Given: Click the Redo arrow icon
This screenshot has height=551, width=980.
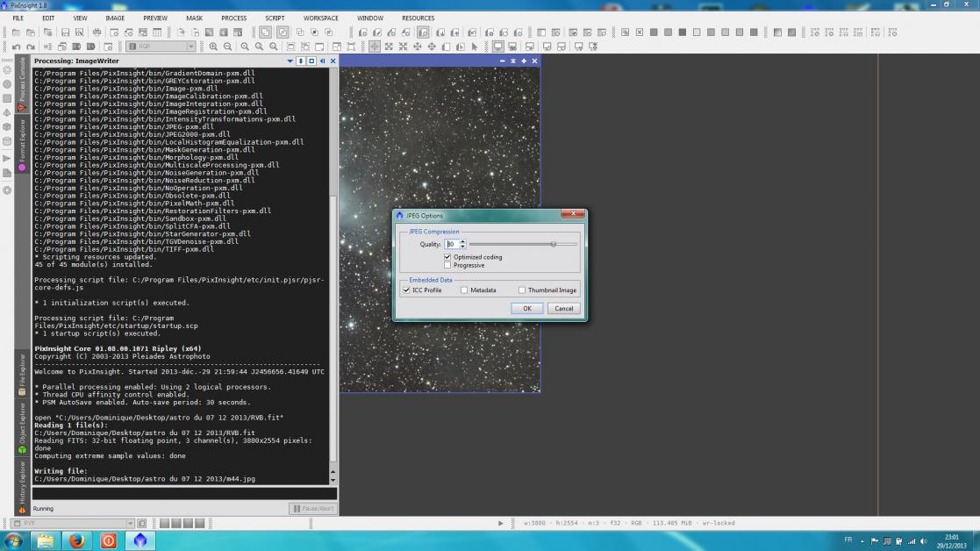Looking at the screenshot, I should click(x=30, y=47).
